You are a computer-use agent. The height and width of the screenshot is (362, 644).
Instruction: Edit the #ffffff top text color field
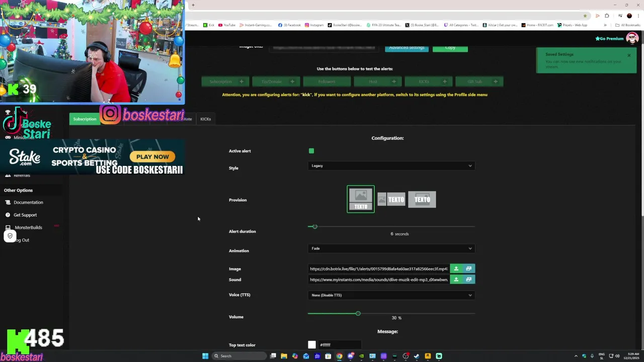[340, 345]
